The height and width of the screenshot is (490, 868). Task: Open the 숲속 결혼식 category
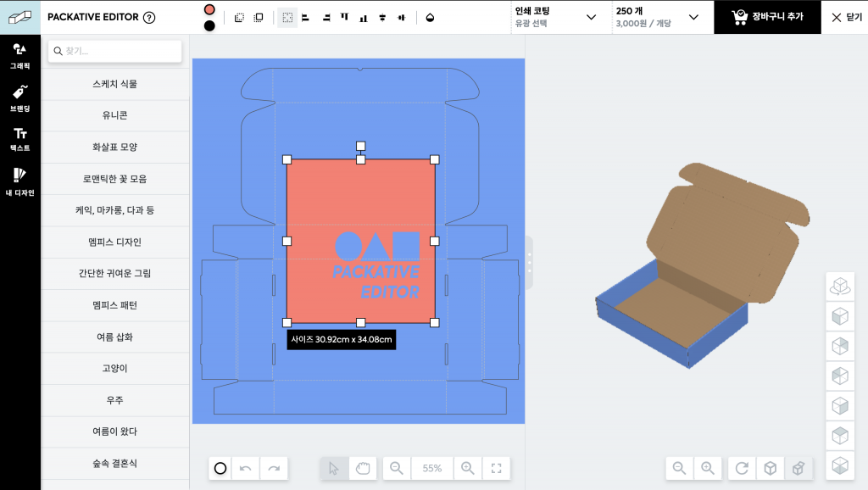click(x=115, y=464)
